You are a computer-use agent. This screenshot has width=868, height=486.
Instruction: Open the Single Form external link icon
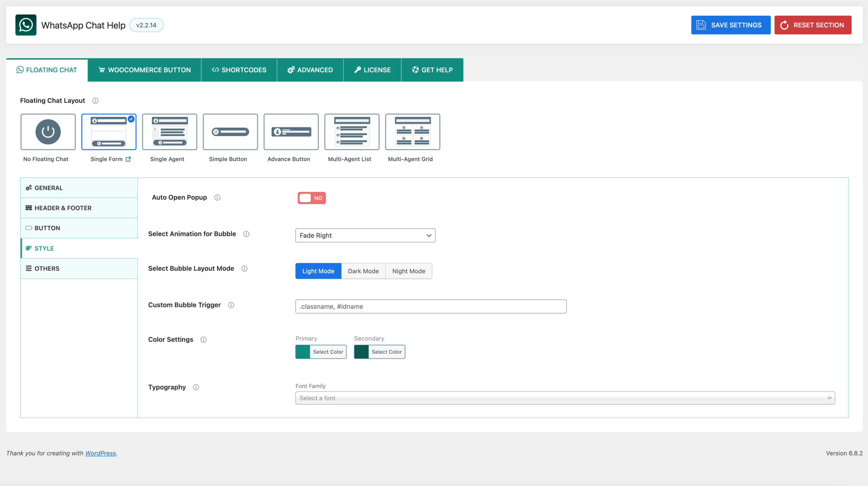(x=128, y=159)
